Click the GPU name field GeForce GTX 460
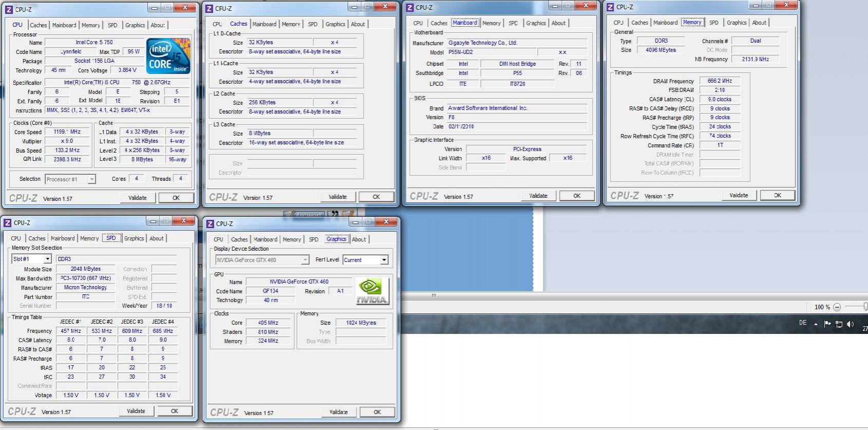This screenshot has width=868, height=430. pos(299,282)
